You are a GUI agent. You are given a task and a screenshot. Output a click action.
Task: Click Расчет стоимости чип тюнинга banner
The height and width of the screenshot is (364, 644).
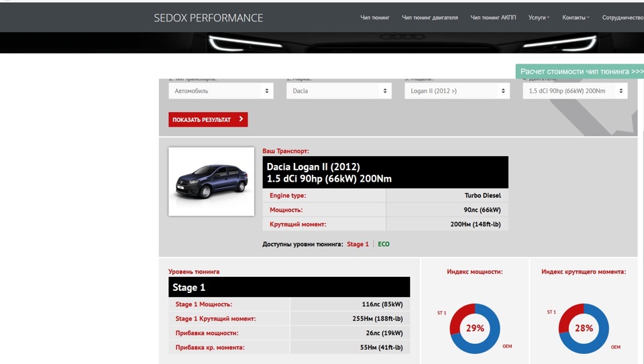point(580,72)
